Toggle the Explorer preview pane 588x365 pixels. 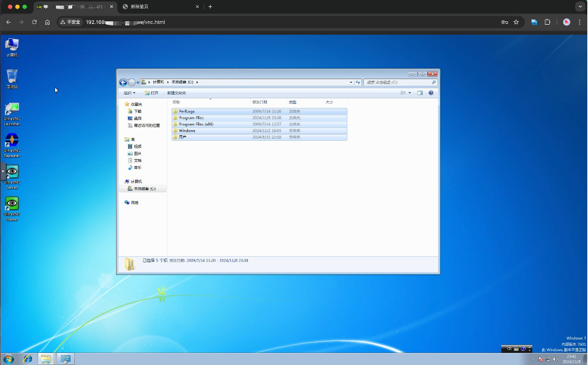pos(420,93)
